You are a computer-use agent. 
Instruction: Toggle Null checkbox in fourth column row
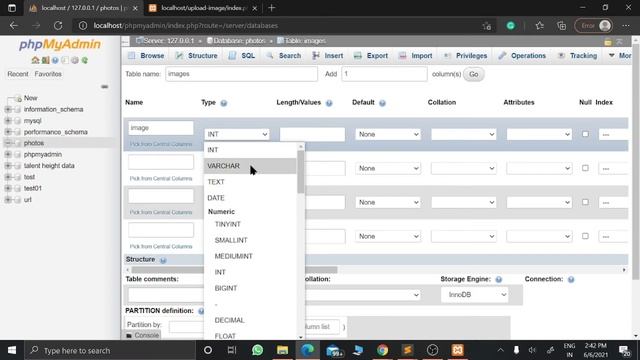585,236
